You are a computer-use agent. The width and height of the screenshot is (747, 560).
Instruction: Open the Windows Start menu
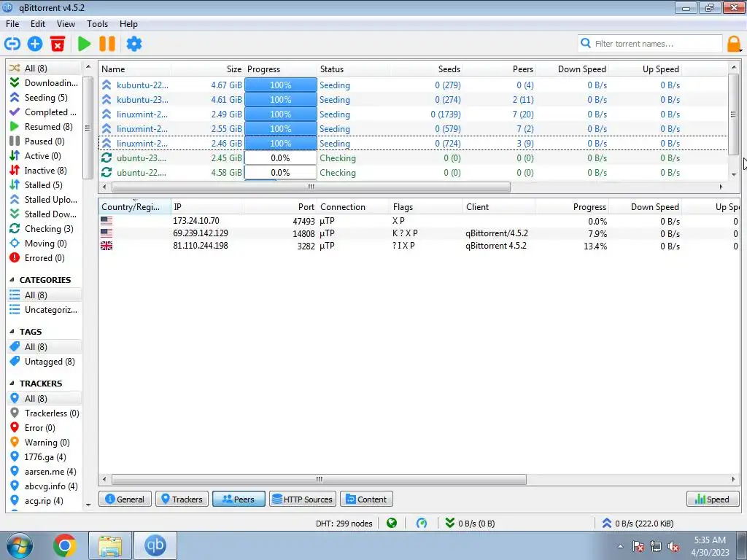point(19,545)
